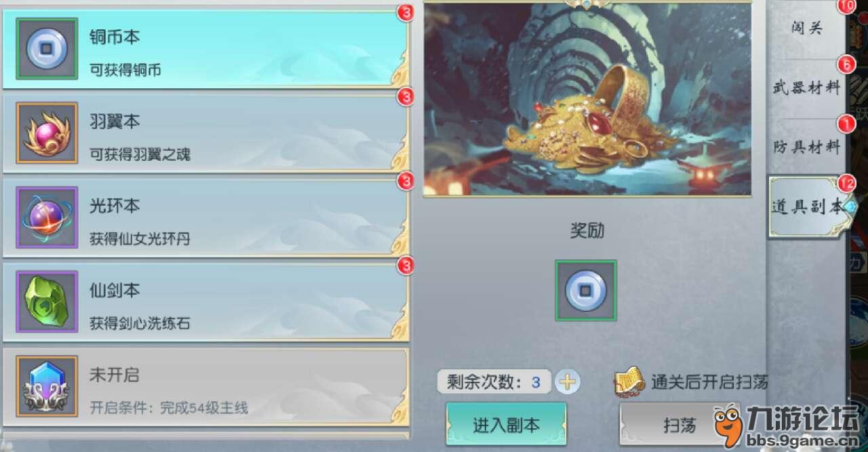Tap the 羽翼本 wing orb icon

(47, 133)
